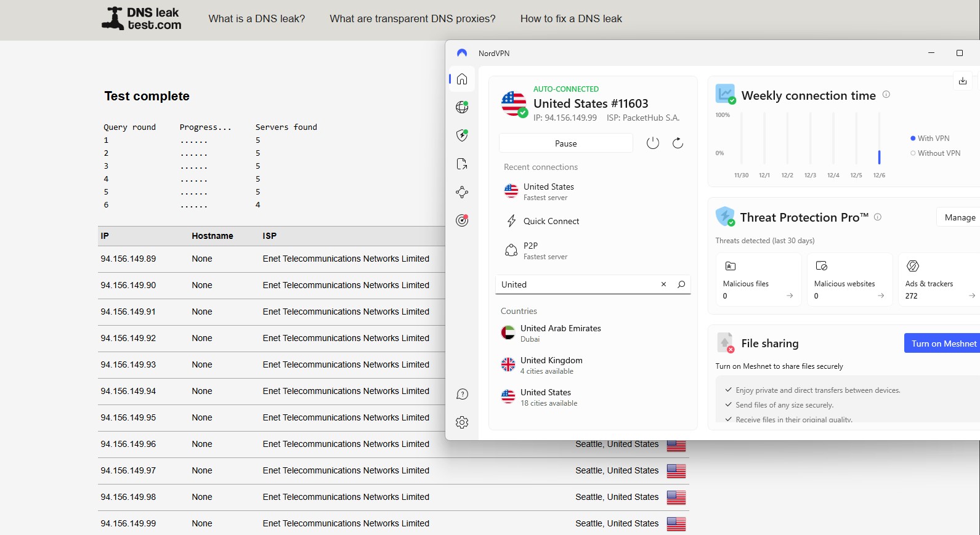This screenshot has width=980, height=535.
Task: Click IP 94.156.149.99 in results table
Action: tap(128, 523)
